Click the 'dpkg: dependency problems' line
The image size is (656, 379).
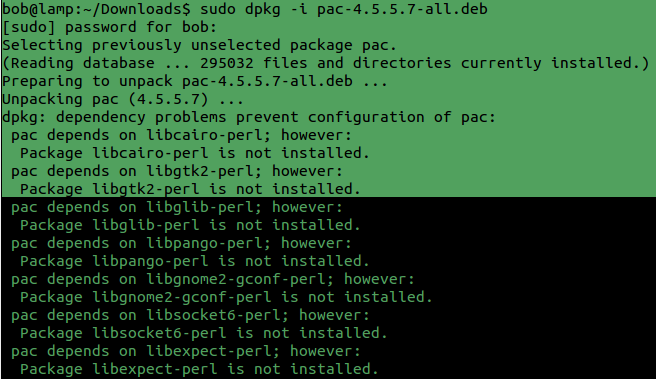click(x=249, y=117)
